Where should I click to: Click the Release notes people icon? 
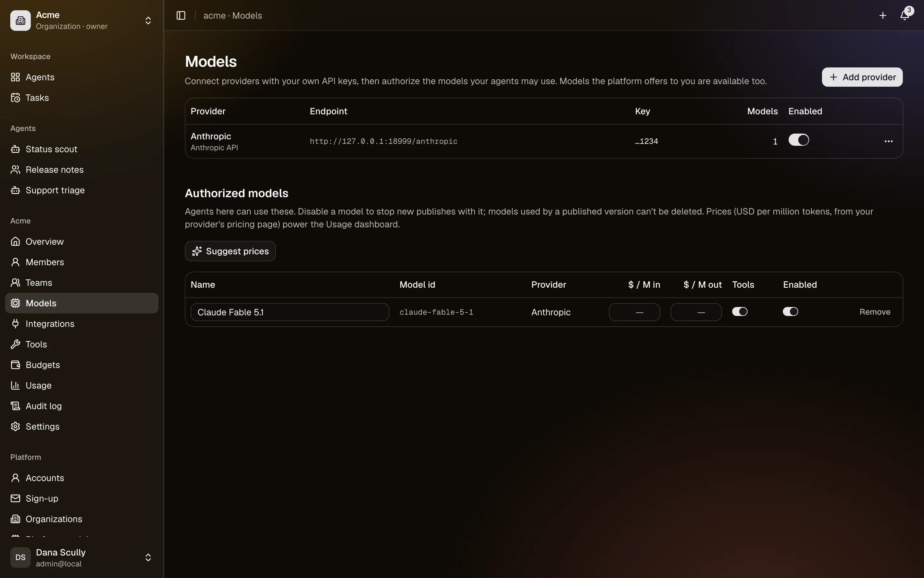point(15,170)
